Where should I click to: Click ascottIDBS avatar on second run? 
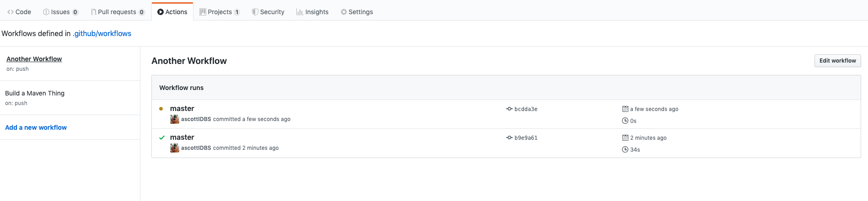pyautogui.click(x=175, y=148)
